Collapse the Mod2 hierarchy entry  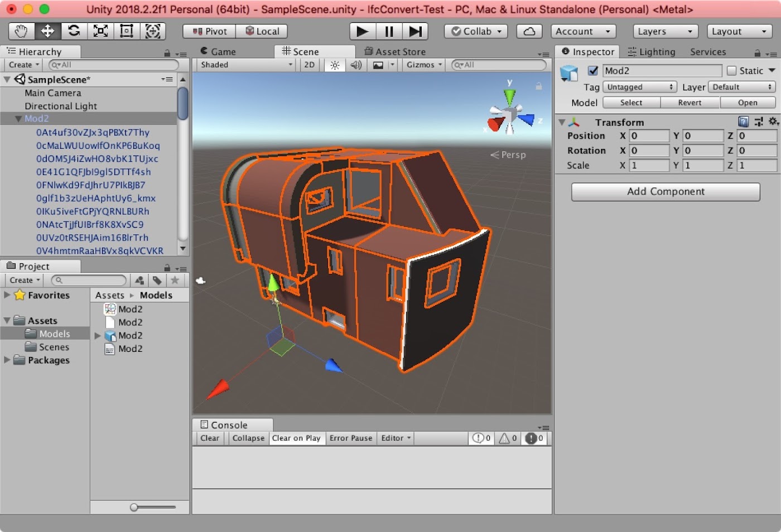[x=17, y=118]
